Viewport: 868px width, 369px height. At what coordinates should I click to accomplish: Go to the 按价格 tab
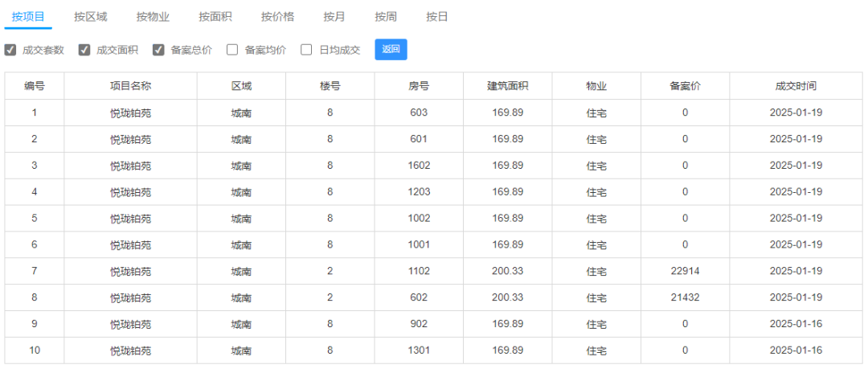tap(278, 17)
